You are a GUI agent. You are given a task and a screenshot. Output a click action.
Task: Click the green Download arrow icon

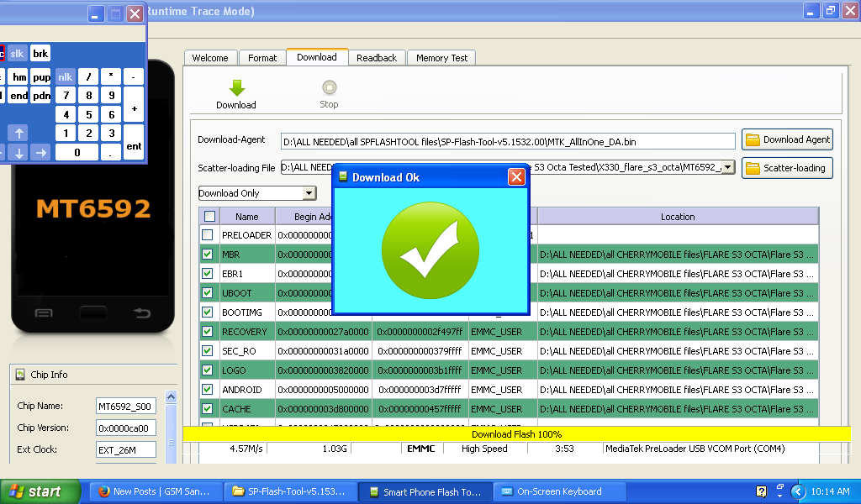[x=236, y=88]
